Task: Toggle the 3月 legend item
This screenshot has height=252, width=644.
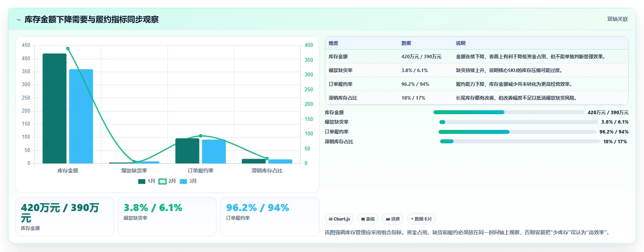Action: tap(188, 181)
